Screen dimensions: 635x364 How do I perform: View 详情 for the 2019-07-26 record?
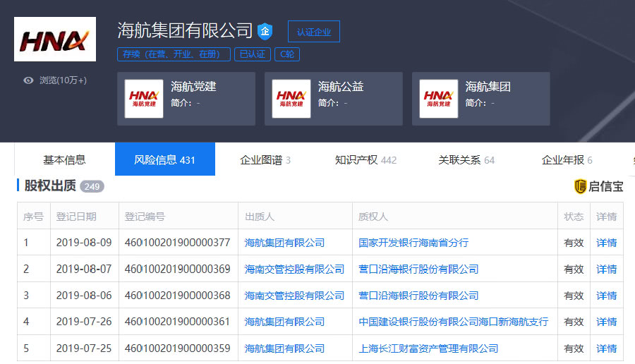pos(607,322)
